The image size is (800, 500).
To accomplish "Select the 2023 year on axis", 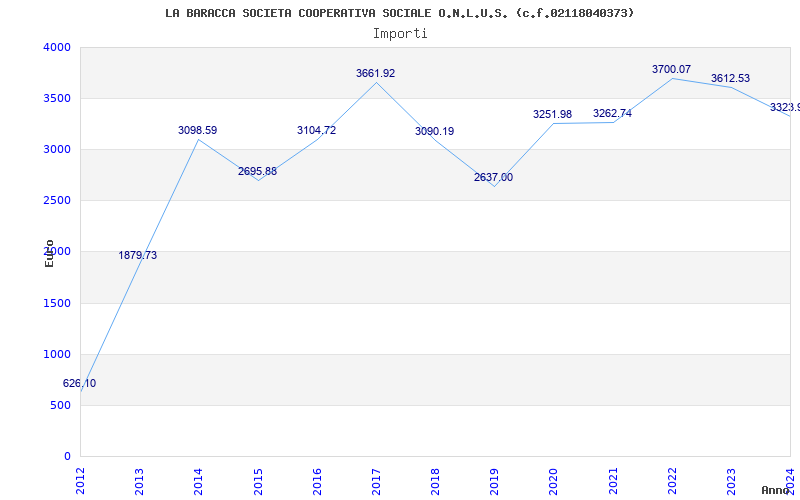I will (732, 481).
